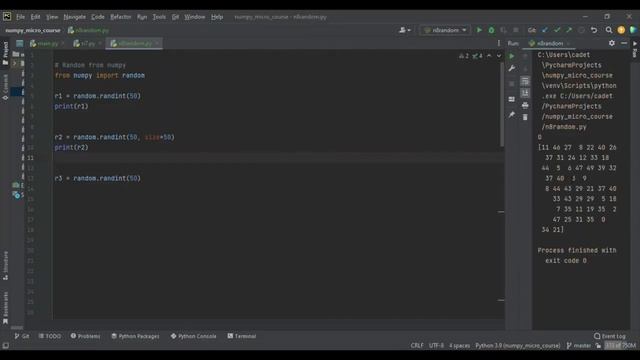Click the warnings count inspection widget
640x360 pixels.
[x=464, y=56]
